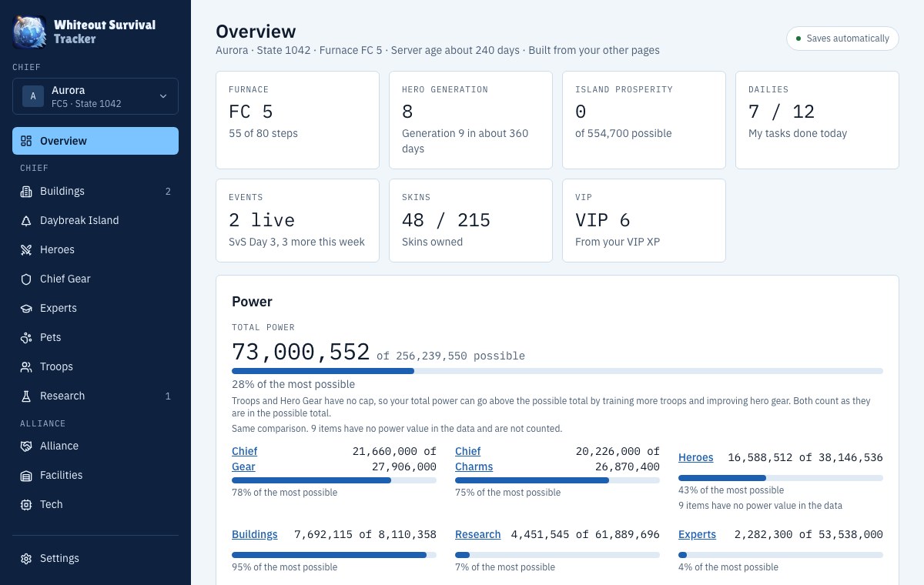Viewport: 924px width, 585px height.
Task: Select Research in the sidebar
Action: pyautogui.click(x=95, y=396)
